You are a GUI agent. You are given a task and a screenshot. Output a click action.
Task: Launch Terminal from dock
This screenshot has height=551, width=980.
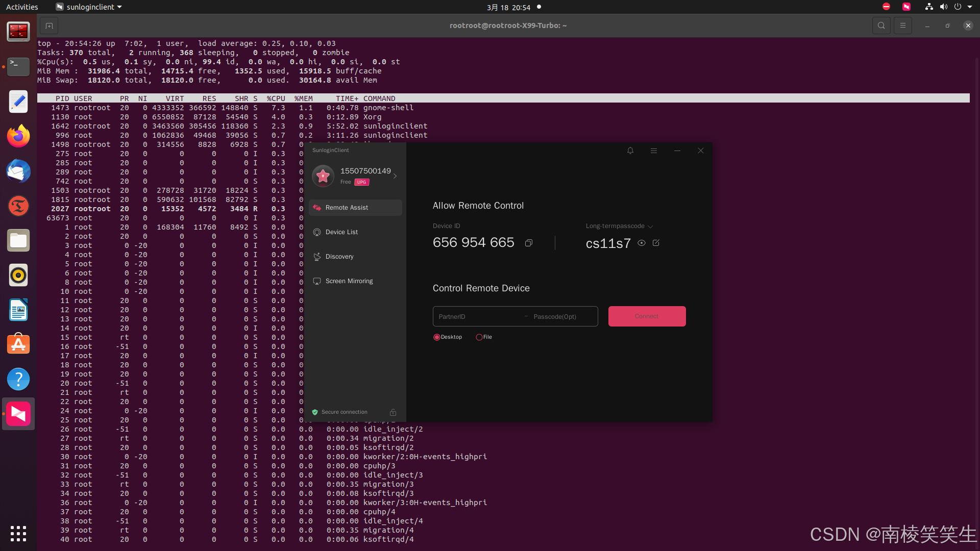click(18, 67)
